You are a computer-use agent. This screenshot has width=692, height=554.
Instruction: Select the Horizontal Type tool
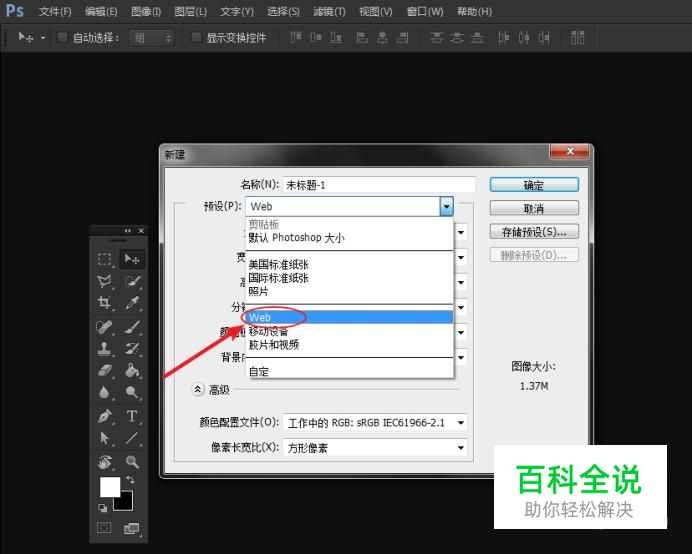(x=132, y=416)
